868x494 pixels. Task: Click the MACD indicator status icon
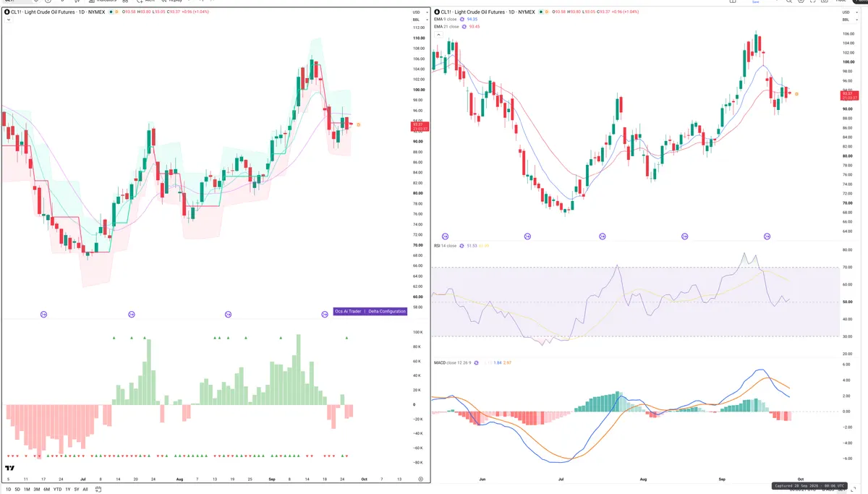click(x=476, y=362)
